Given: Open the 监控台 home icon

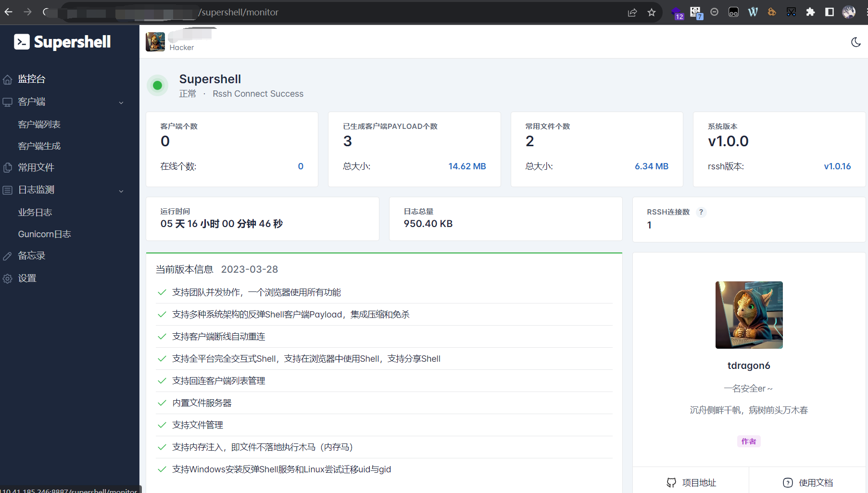Looking at the screenshot, I should [8, 79].
